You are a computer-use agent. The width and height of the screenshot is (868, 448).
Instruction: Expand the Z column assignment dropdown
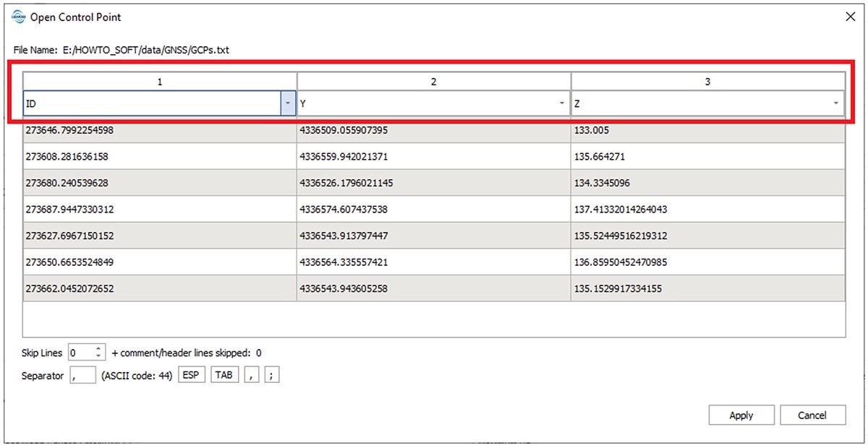click(x=836, y=104)
